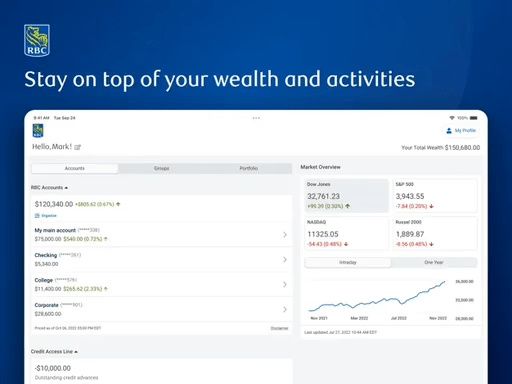Select the S&P 500 market card

tap(435, 196)
